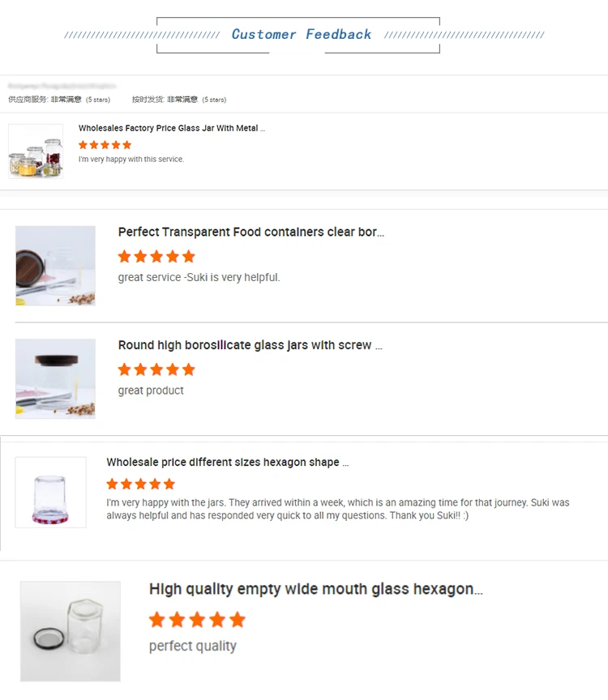
Task: Open the round borosilicate jar thumbnail
Action: [x=55, y=378]
